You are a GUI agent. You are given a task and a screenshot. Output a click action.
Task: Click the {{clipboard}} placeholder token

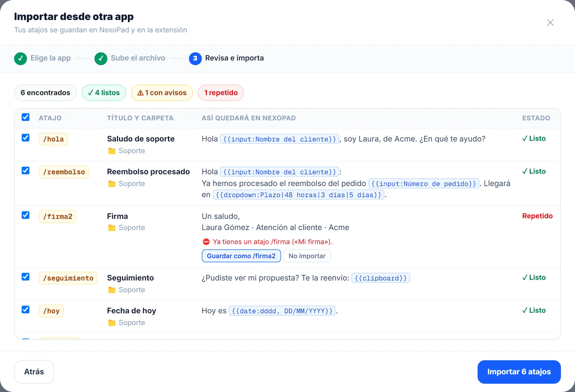(x=381, y=278)
